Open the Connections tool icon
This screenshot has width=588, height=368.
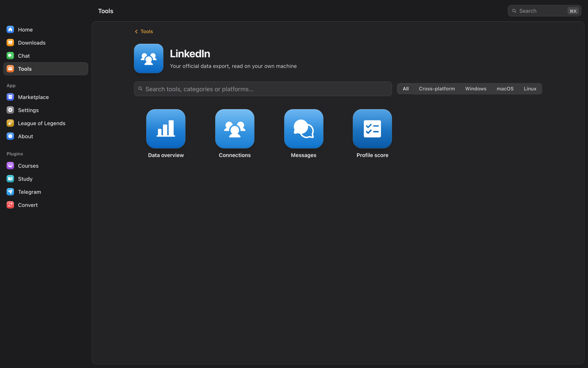click(235, 129)
